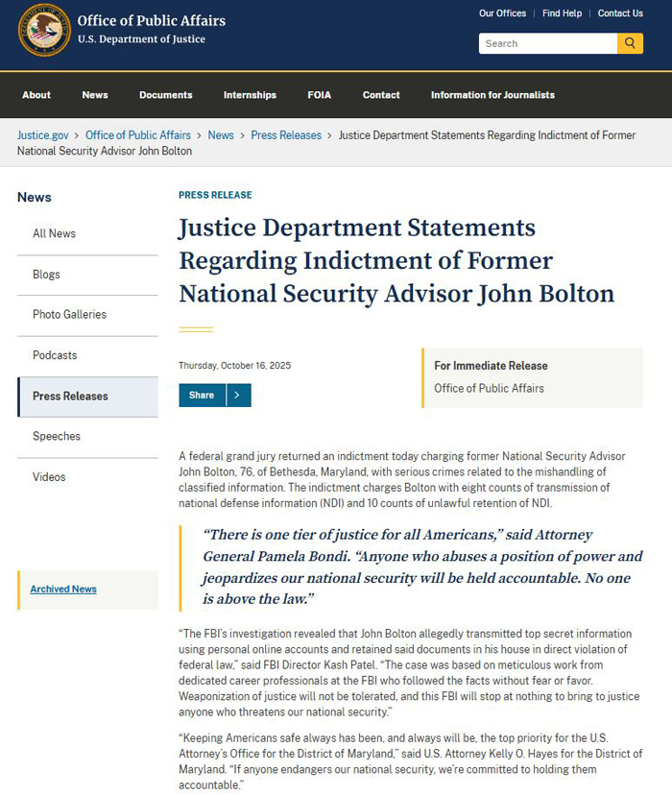The width and height of the screenshot is (672, 795).
Task: Open the About navigation menu
Action: coord(36,95)
